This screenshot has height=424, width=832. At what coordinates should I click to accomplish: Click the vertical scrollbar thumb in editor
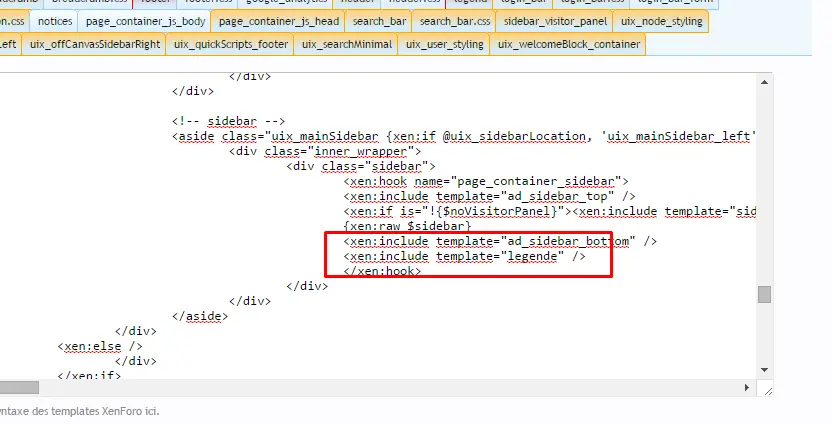pos(764,294)
